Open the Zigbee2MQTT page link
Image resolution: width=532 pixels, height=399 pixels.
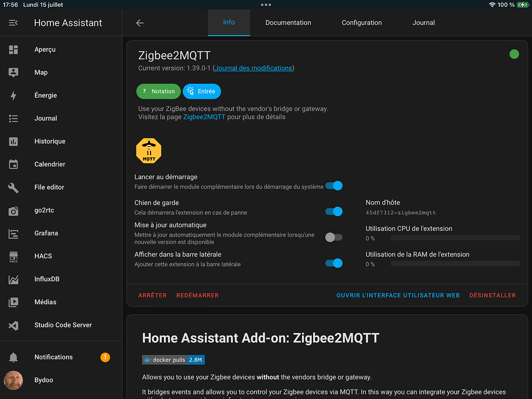[204, 117]
